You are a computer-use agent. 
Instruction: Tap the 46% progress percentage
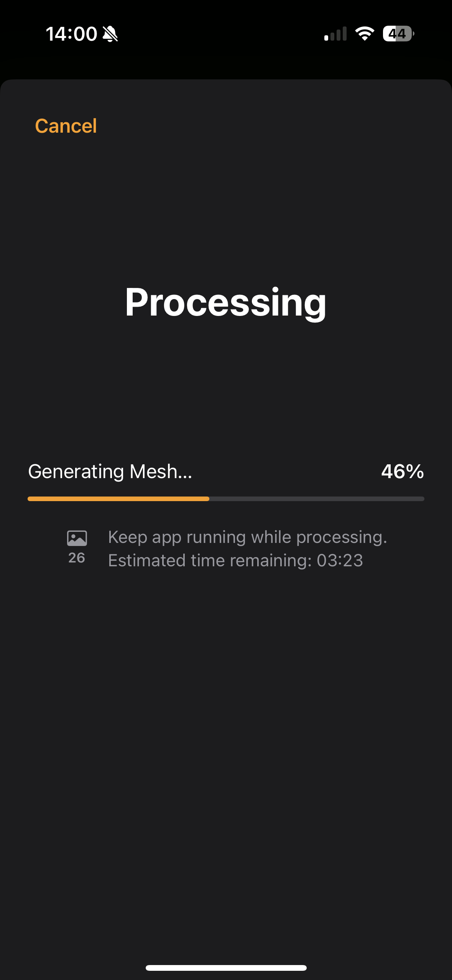tap(402, 472)
